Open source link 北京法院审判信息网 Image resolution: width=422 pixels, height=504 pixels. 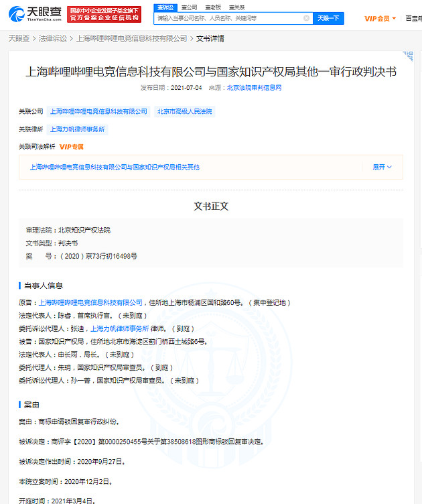pyautogui.click(x=254, y=88)
